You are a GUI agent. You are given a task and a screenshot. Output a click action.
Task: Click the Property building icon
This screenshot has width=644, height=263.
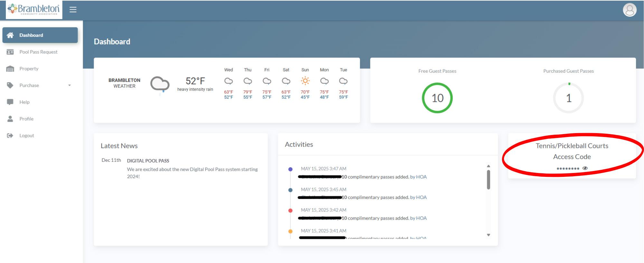[x=10, y=68]
